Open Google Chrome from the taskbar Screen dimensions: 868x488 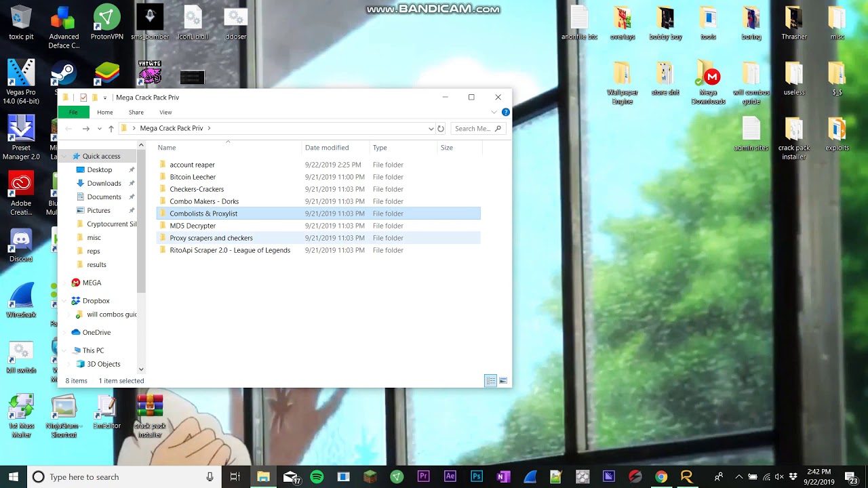tap(660, 477)
